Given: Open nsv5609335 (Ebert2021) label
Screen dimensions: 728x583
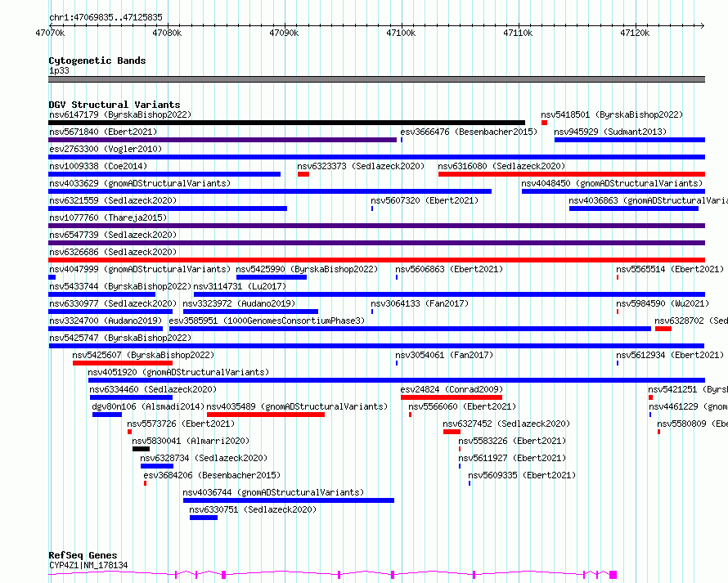Looking at the screenshot, I should coord(522,475).
